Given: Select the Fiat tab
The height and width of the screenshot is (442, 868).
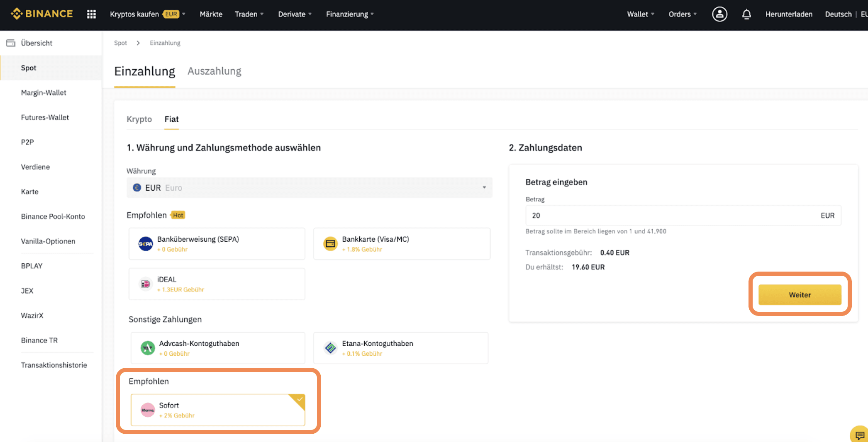Looking at the screenshot, I should pos(171,119).
